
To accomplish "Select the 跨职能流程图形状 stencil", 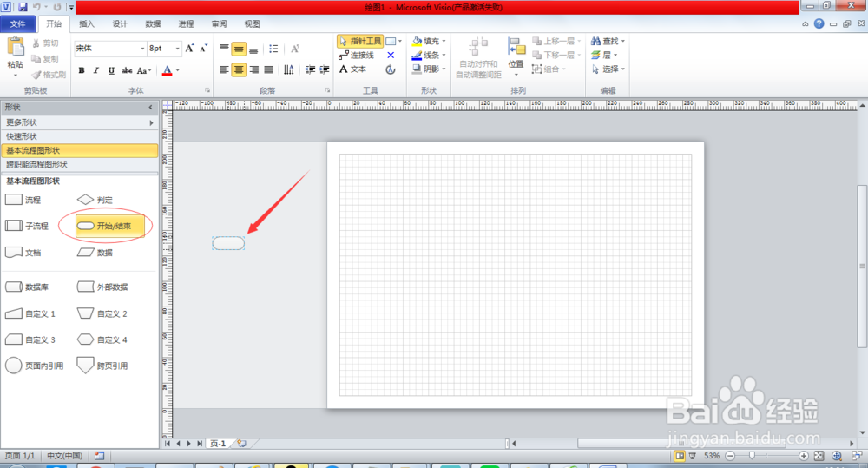I will click(79, 164).
